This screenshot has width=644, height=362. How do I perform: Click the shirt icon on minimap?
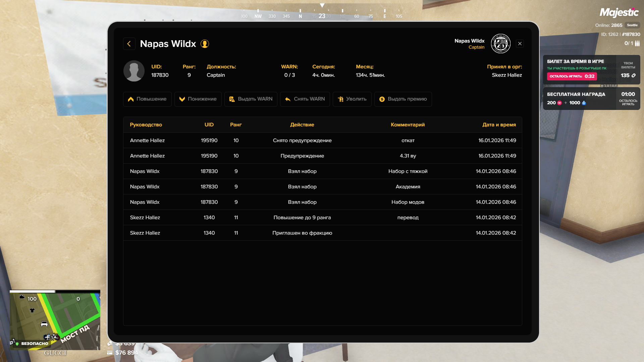pyautogui.click(x=32, y=310)
